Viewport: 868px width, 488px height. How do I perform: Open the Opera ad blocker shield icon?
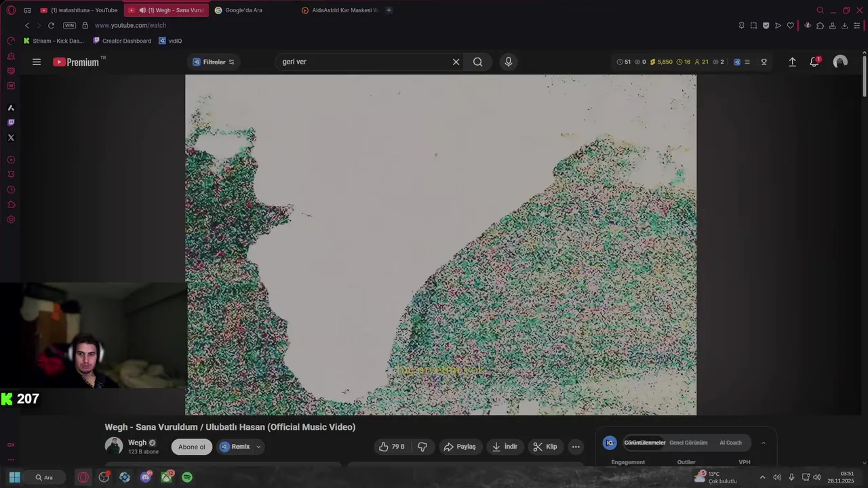pos(766,26)
